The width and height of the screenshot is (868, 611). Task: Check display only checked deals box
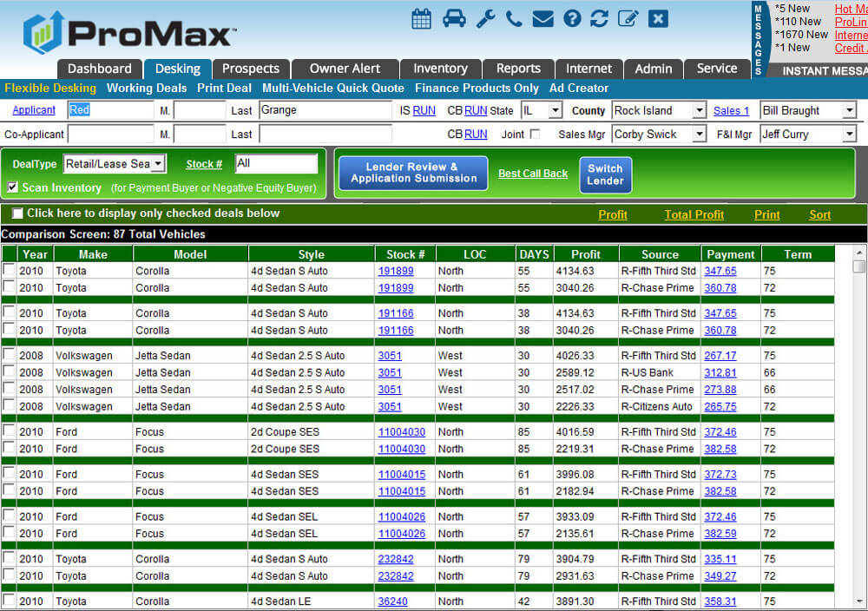pyautogui.click(x=17, y=214)
